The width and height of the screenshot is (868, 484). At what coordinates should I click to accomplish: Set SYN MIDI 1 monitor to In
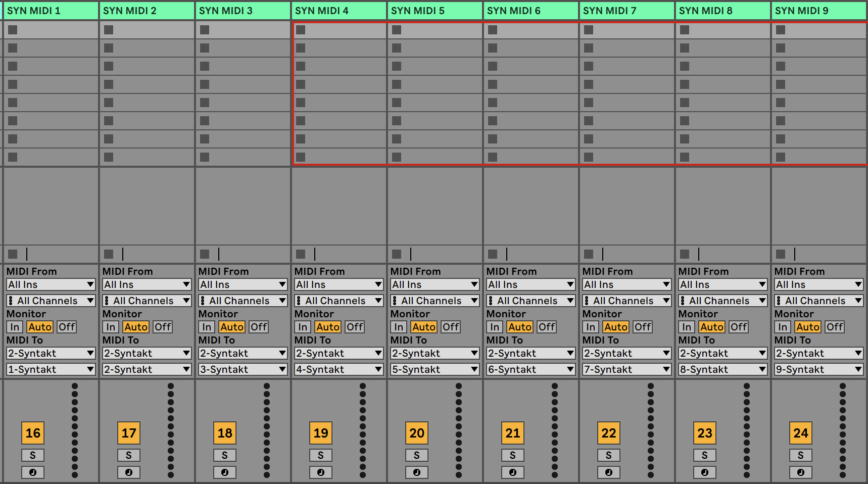[15, 327]
